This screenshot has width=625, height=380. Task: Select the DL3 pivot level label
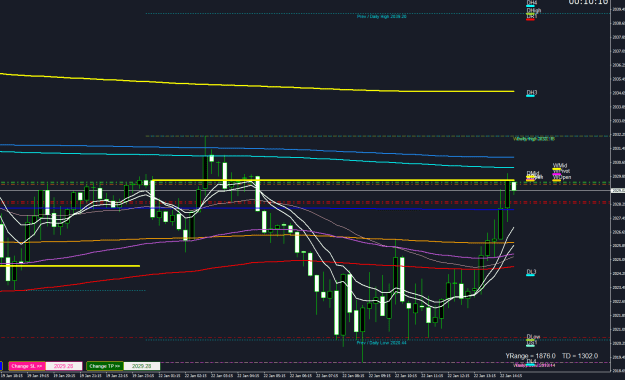click(531, 272)
